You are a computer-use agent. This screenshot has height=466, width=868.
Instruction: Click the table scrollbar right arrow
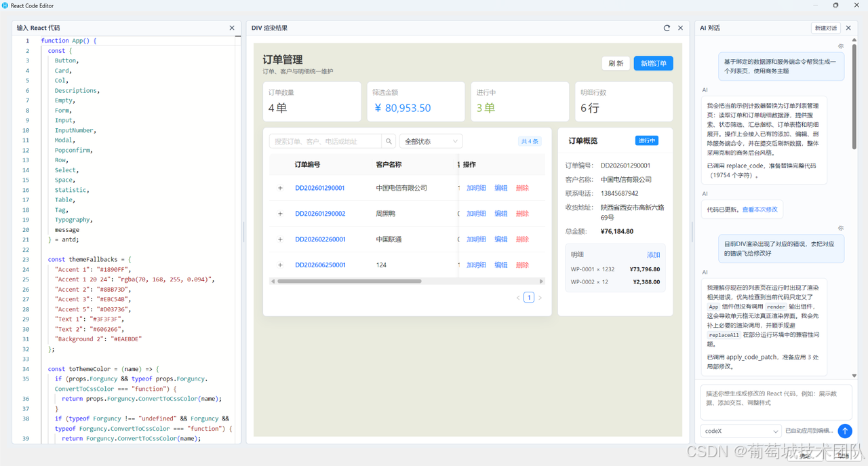tap(542, 281)
